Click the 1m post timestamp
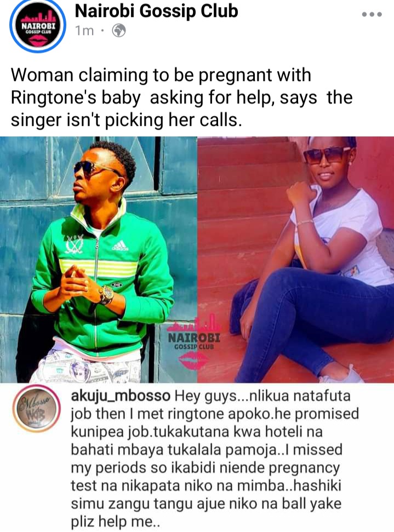The image size is (394, 532). click(x=84, y=31)
